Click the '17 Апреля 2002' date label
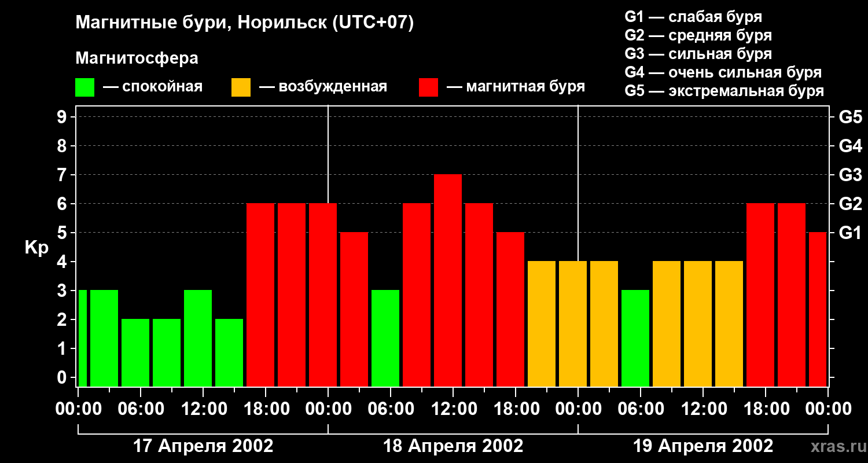This screenshot has height=463, width=868. click(x=203, y=446)
